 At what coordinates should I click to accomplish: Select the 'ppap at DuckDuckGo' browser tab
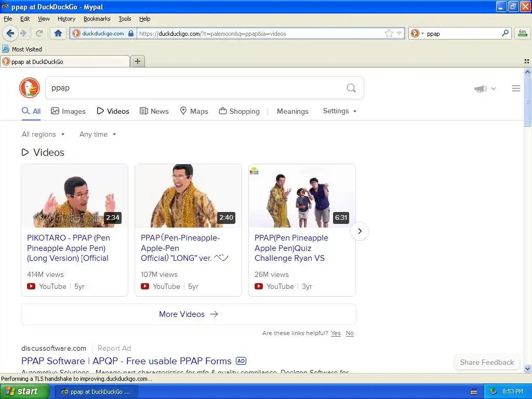tap(65, 61)
